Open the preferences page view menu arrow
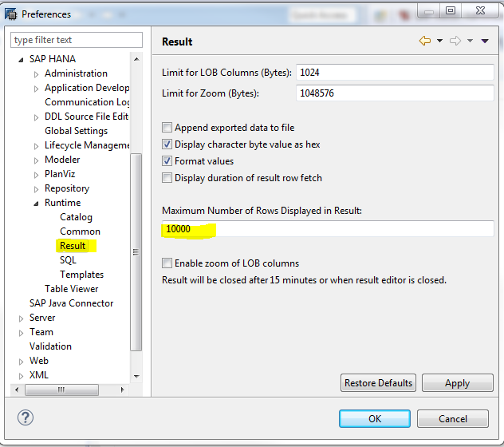The height and width of the screenshot is (447, 504). [x=485, y=41]
